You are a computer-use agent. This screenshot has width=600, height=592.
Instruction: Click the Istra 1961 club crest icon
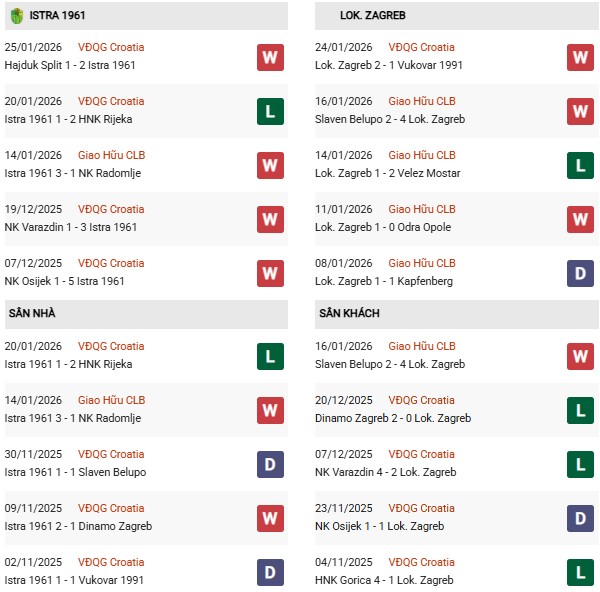point(16,16)
